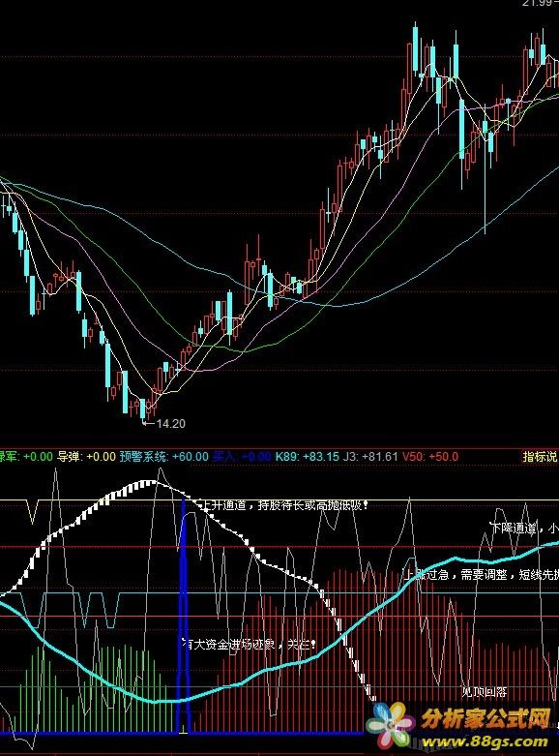
Task: Open the 指标说 indicator description button
Action: [541, 456]
